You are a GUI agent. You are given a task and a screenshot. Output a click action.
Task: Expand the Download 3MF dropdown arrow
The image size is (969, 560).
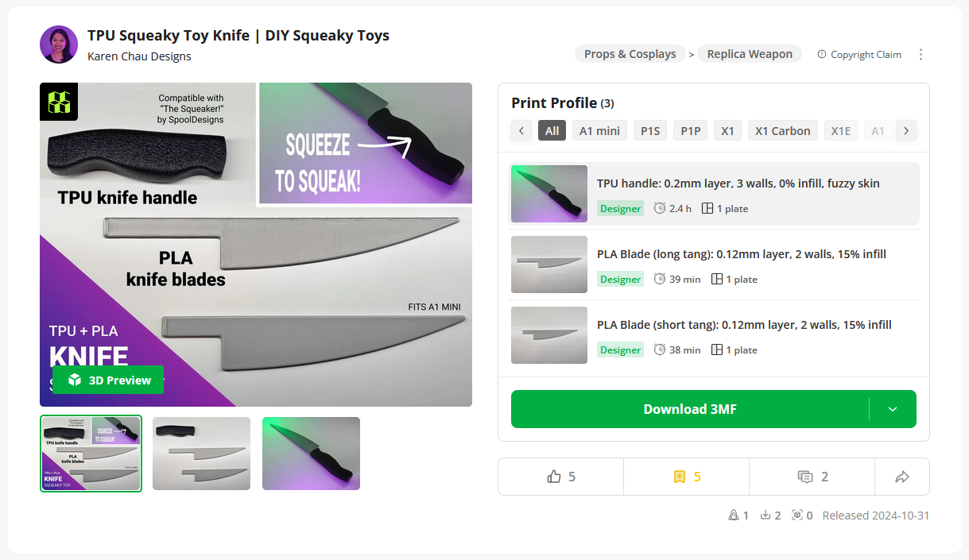[893, 409]
